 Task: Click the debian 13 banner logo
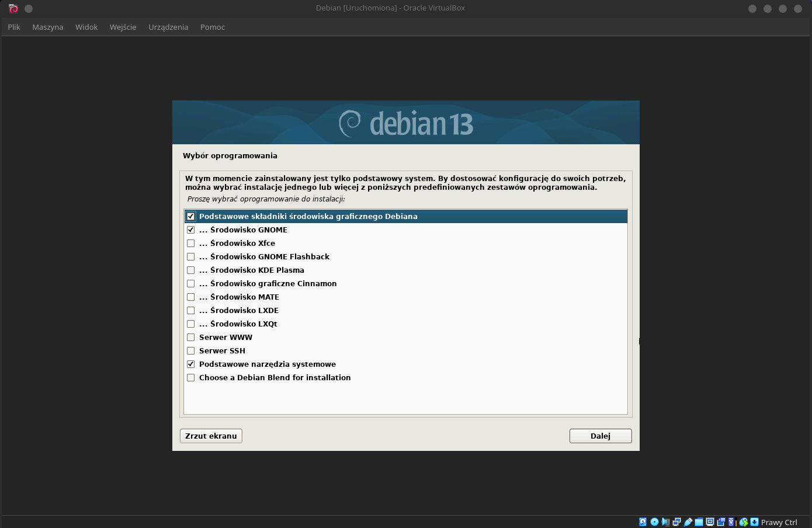407,123
